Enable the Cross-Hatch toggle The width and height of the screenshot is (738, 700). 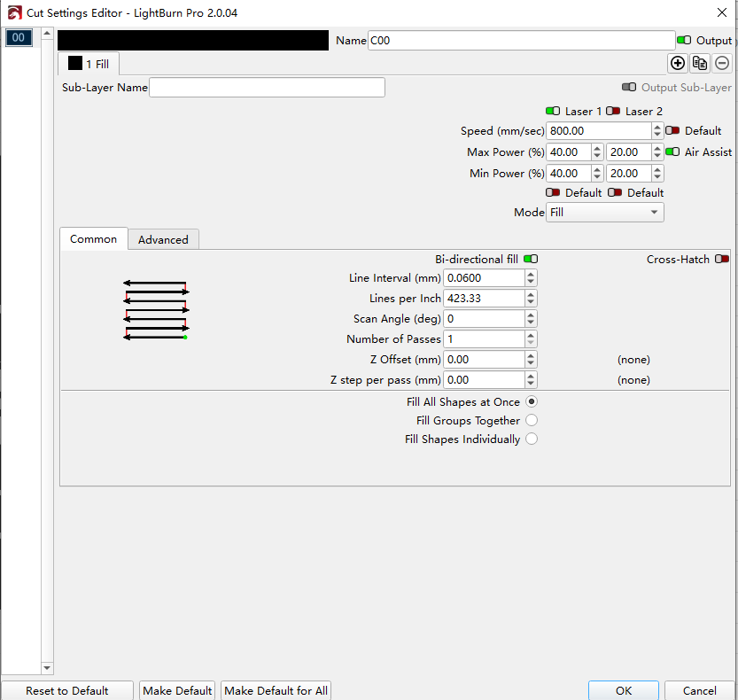coord(722,259)
